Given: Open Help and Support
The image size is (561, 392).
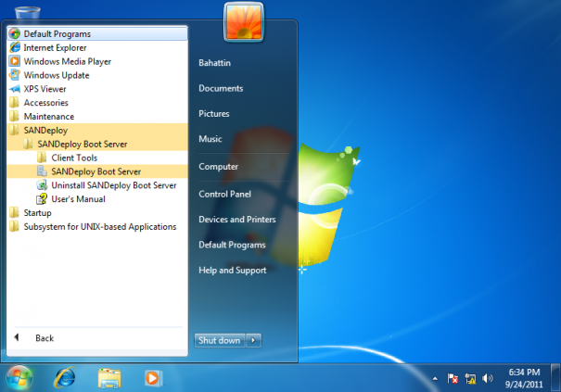Looking at the screenshot, I should pyautogui.click(x=233, y=271).
